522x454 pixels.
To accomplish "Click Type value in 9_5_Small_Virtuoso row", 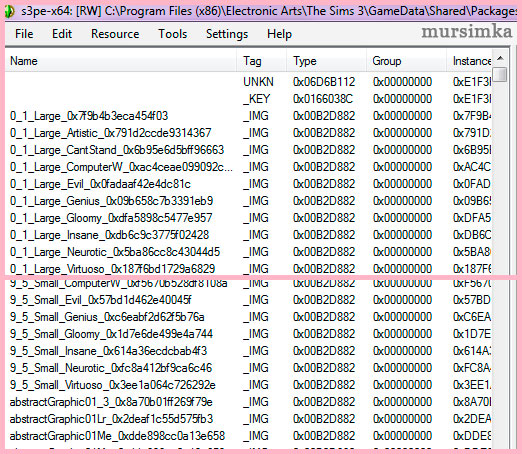I will point(324,385).
